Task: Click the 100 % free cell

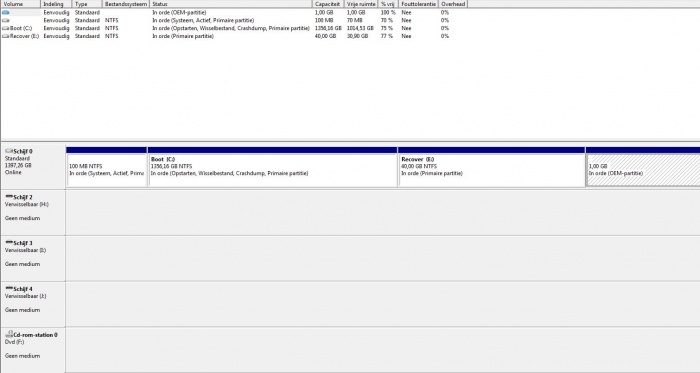Action: tap(388, 12)
